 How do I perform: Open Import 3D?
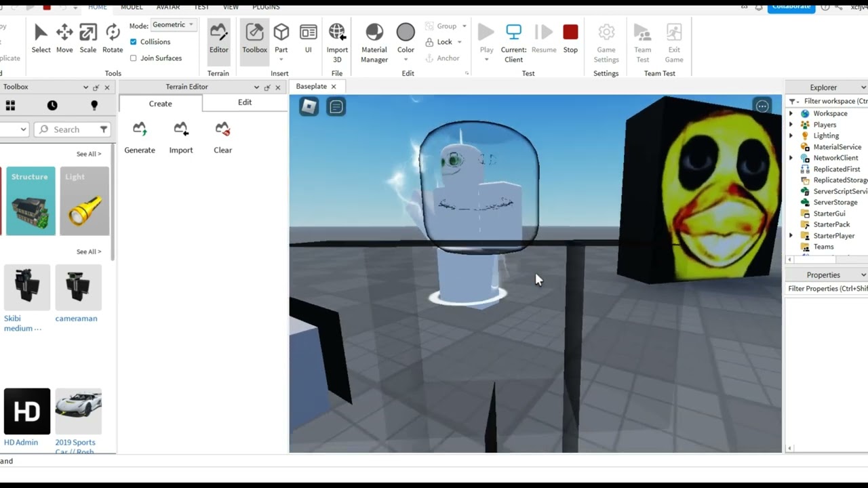(337, 43)
